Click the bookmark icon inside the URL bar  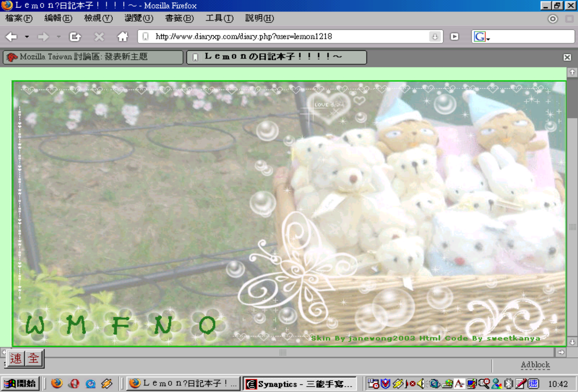(x=146, y=37)
